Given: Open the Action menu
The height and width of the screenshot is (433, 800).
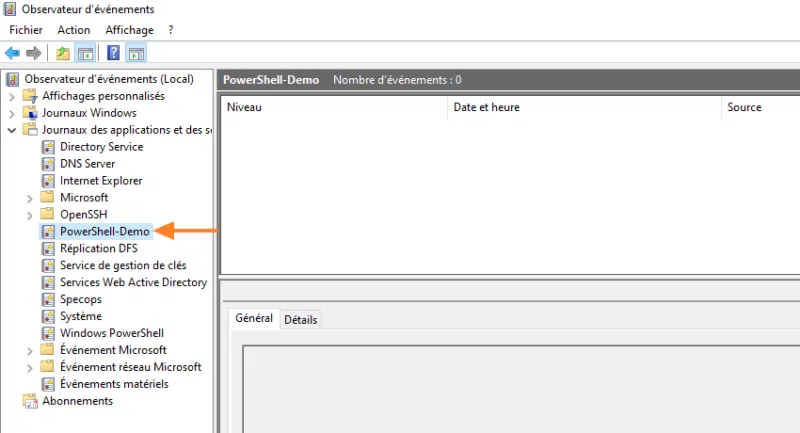Looking at the screenshot, I should [x=73, y=30].
